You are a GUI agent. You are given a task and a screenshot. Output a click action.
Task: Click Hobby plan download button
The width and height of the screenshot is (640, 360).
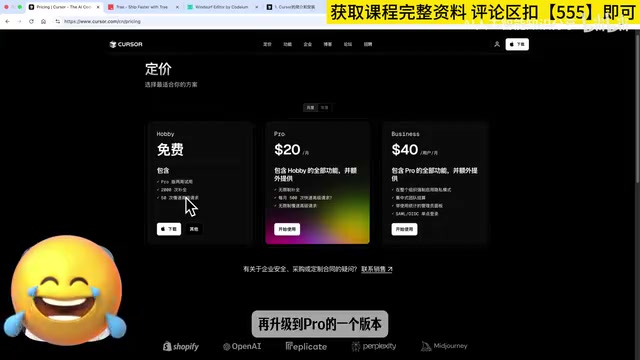[169, 229]
